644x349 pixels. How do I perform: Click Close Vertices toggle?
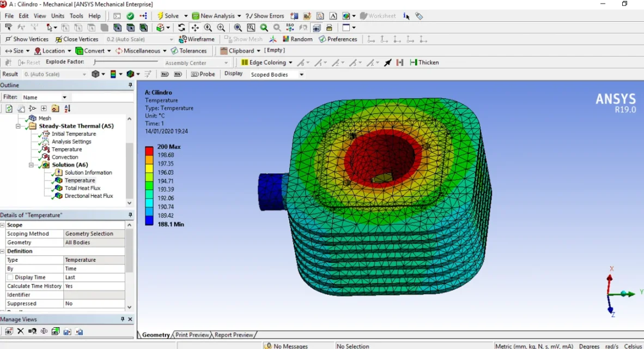pyautogui.click(x=77, y=39)
